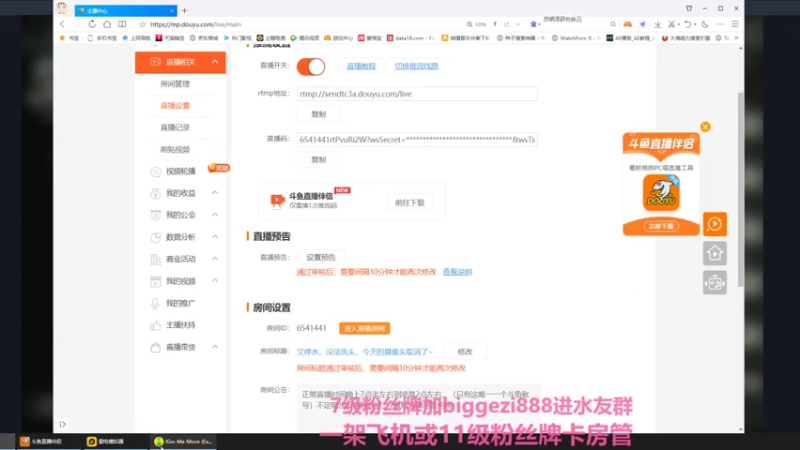Open 前贴视频 in the sidebar
The image size is (800, 450).
point(175,149)
